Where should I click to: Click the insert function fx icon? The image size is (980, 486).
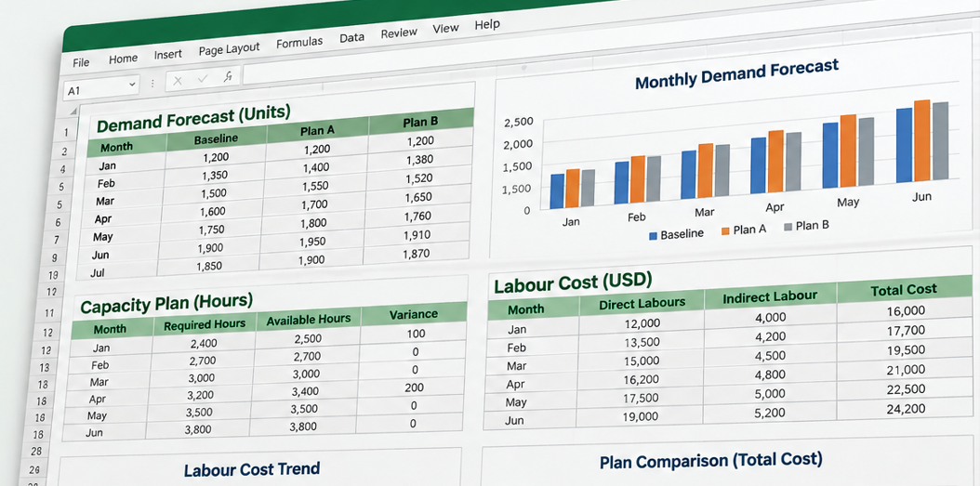pyautogui.click(x=228, y=76)
